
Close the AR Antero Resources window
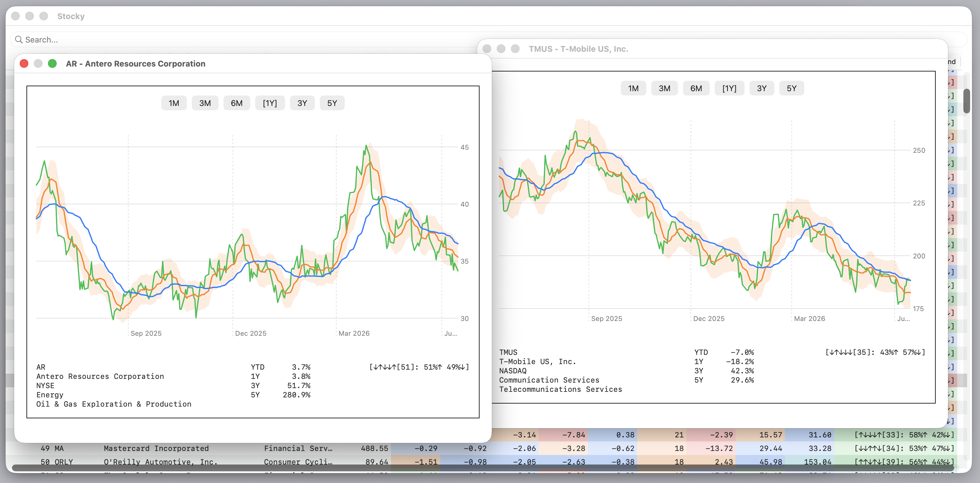(x=24, y=63)
